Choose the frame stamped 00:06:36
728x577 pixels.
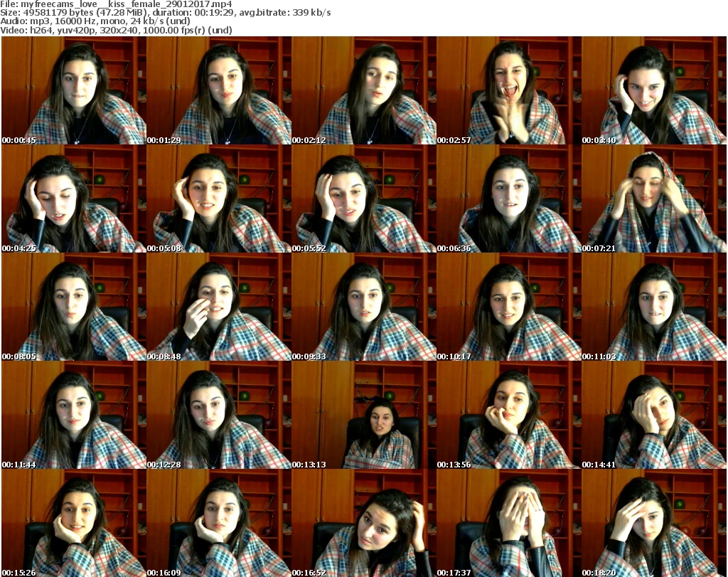[x=509, y=198]
